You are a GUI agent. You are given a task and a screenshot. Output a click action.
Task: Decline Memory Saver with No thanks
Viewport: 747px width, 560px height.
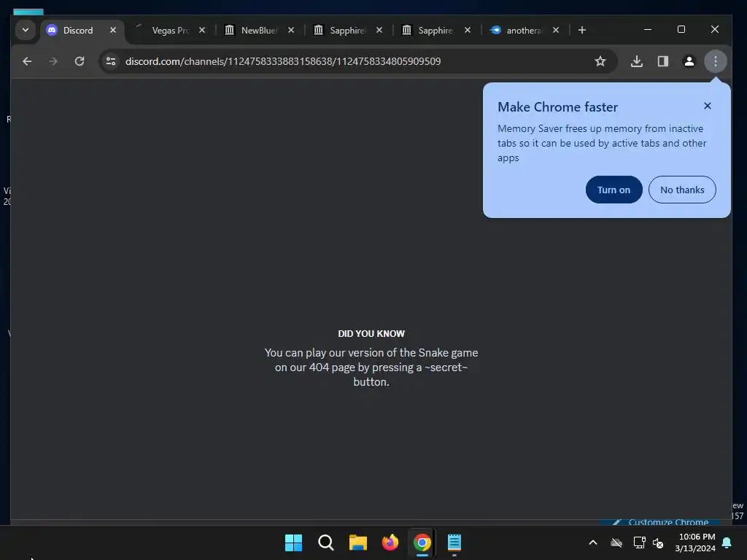pyautogui.click(x=682, y=190)
